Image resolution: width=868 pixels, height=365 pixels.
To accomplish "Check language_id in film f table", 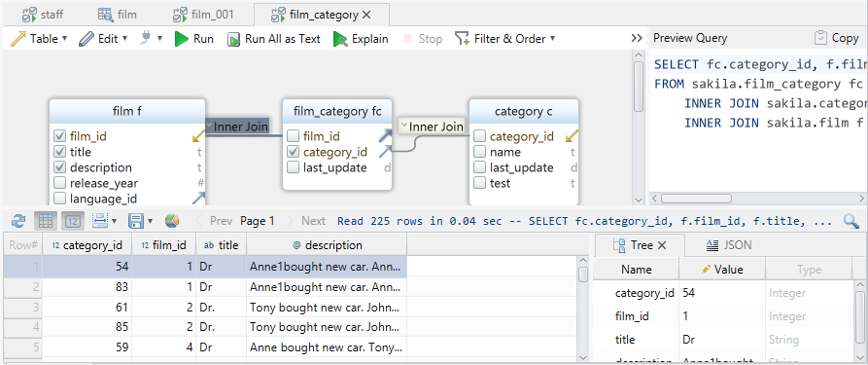I will (60, 199).
